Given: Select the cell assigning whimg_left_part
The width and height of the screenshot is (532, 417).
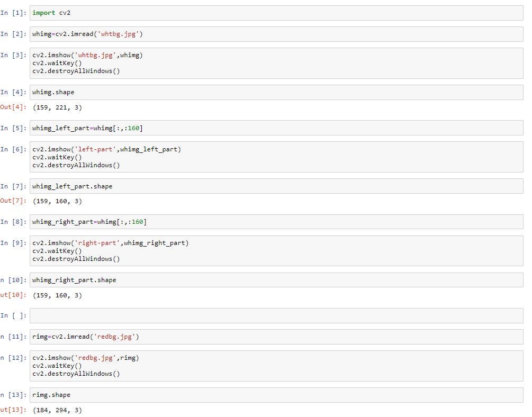Looking at the screenshot, I should tap(276, 128).
